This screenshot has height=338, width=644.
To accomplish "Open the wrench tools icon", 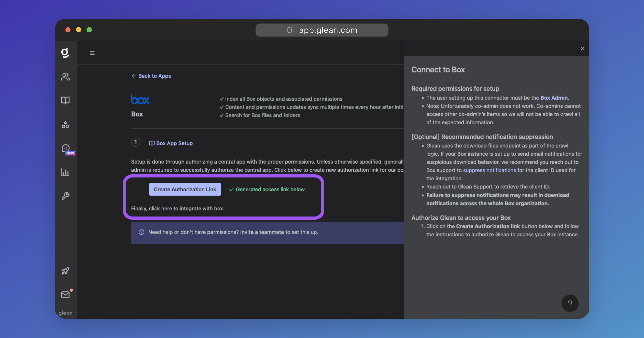I will point(65,196).
